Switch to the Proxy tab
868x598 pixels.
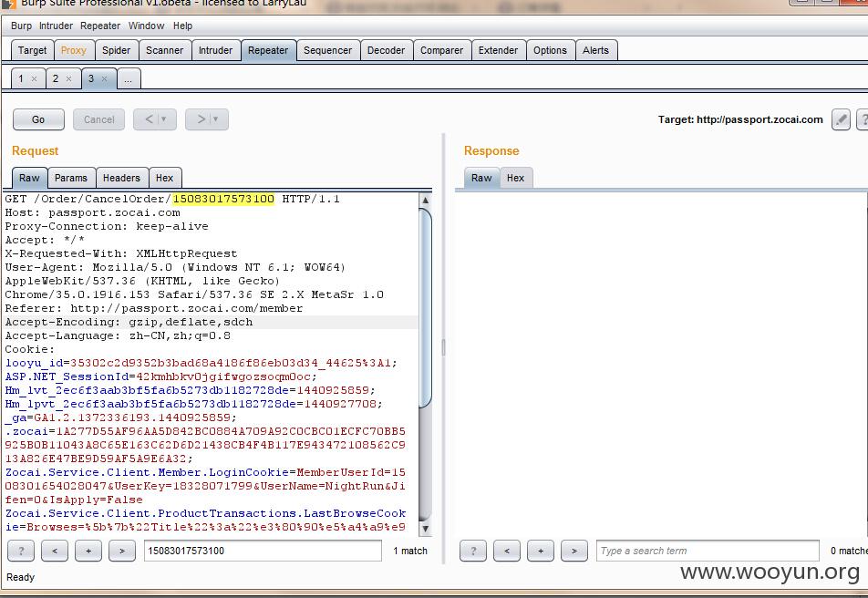coord(74,50)
